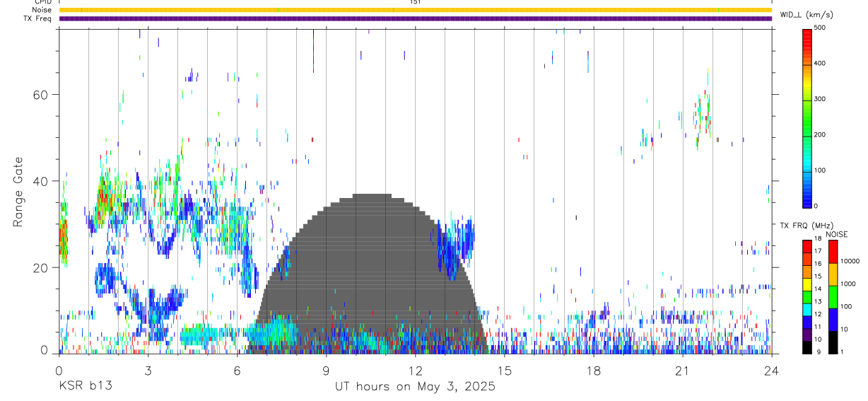Click the spectral width colorbar gradient

point(807,118)
